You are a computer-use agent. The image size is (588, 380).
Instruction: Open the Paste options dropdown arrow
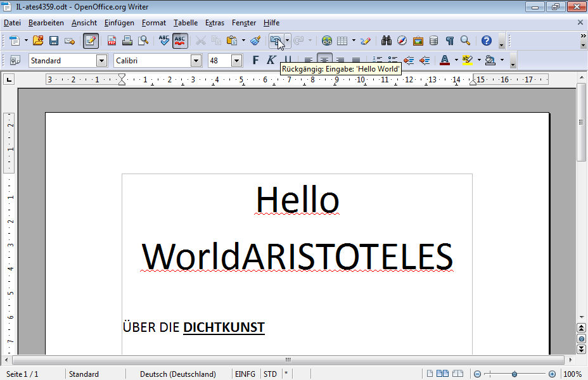click(243, 41)
